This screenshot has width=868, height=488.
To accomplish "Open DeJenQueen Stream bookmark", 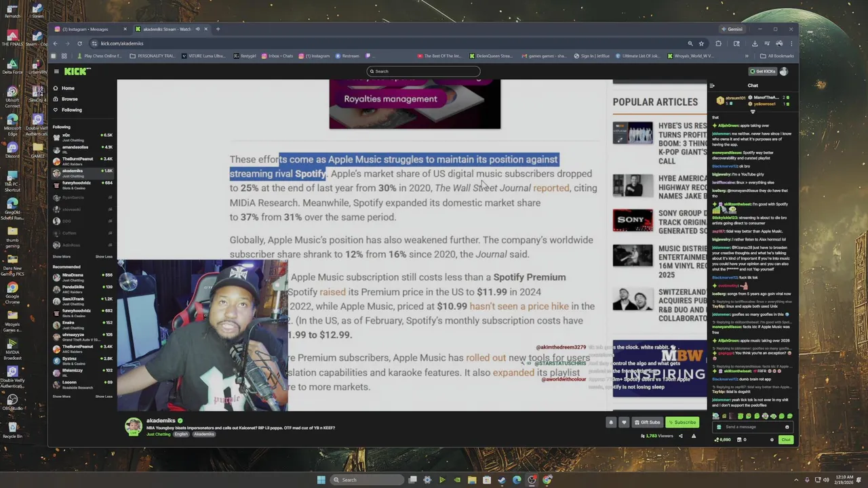I will [490, 56].
